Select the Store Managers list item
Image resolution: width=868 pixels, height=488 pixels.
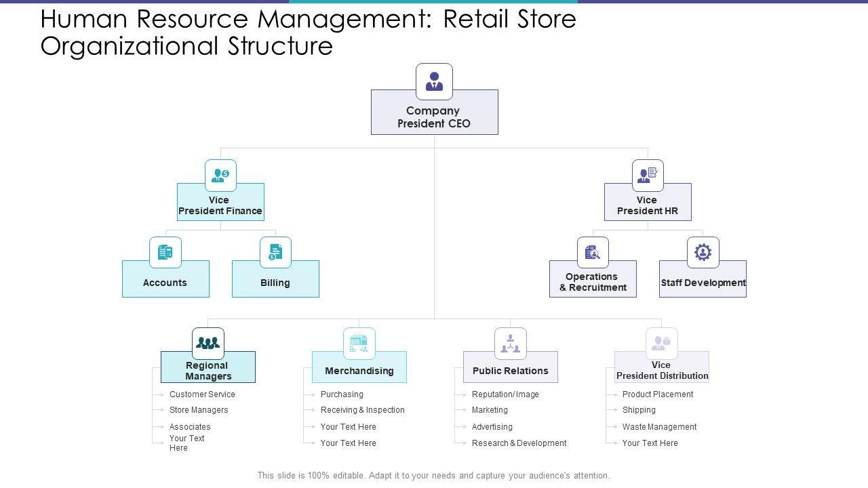tap(199, 410)
